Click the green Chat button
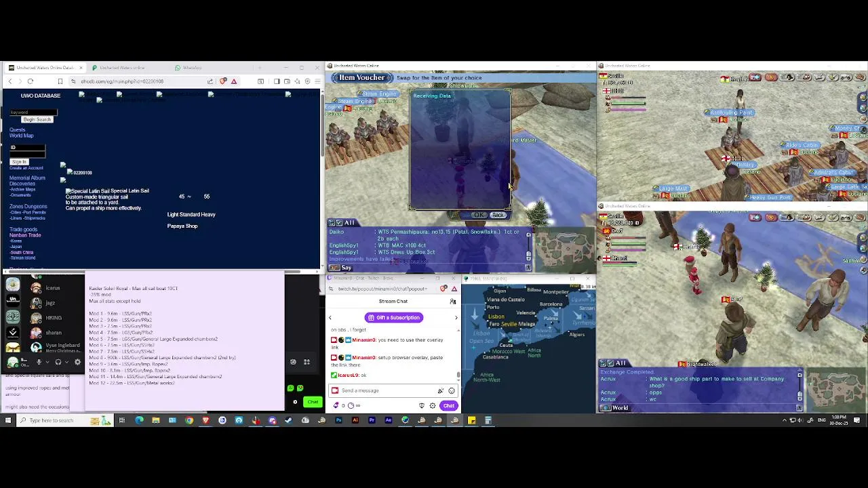868x488 pixels. (x=313, y=402)
